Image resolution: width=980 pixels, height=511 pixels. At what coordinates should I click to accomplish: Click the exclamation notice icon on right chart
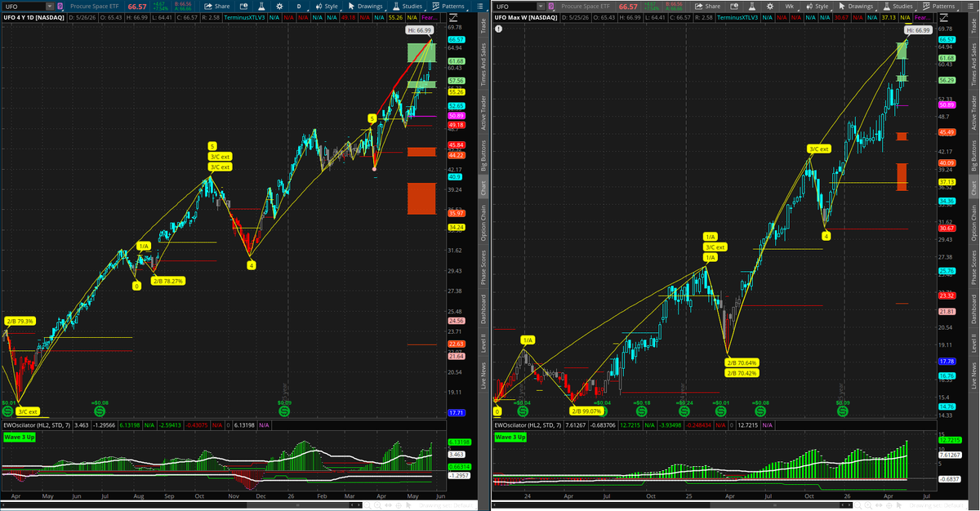pos(498,29)
